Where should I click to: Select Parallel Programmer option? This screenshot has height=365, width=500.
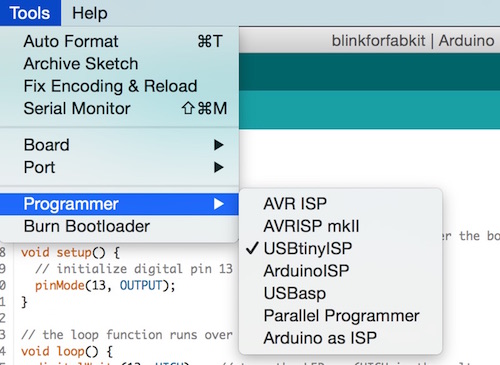[x=341, y=316]
